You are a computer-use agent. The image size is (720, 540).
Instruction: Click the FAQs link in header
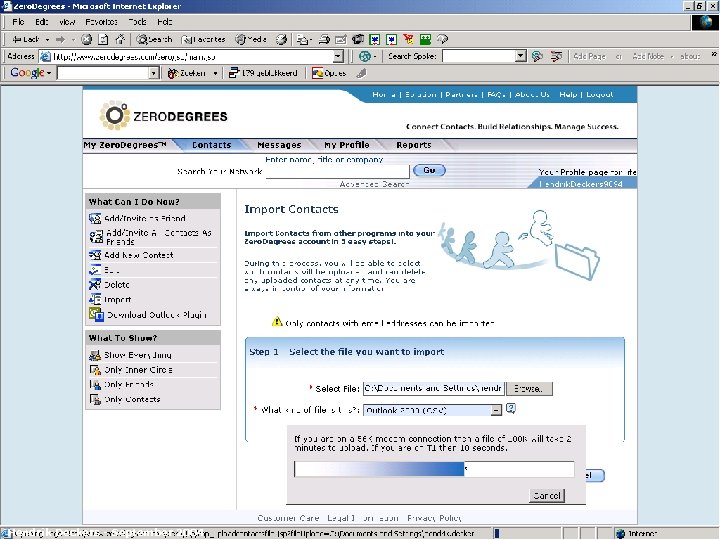coord(496,95)
